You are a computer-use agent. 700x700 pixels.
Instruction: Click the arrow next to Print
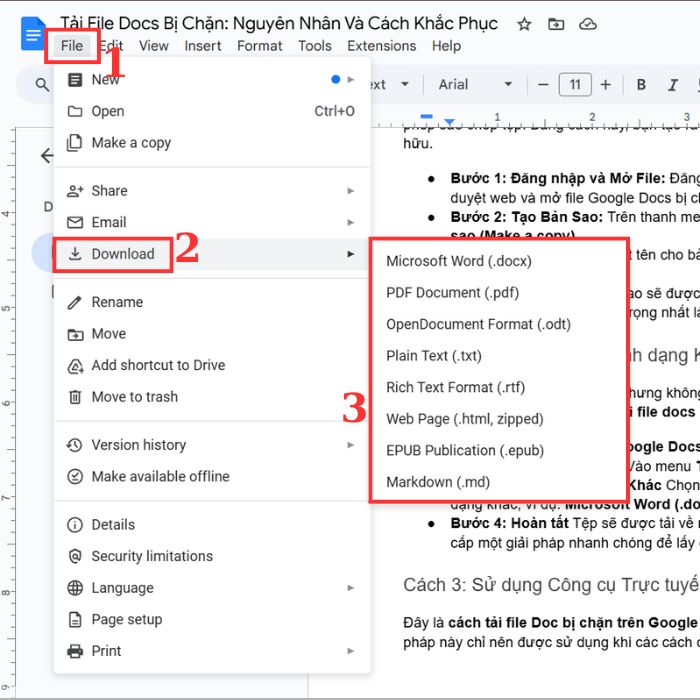click(351, 651)
